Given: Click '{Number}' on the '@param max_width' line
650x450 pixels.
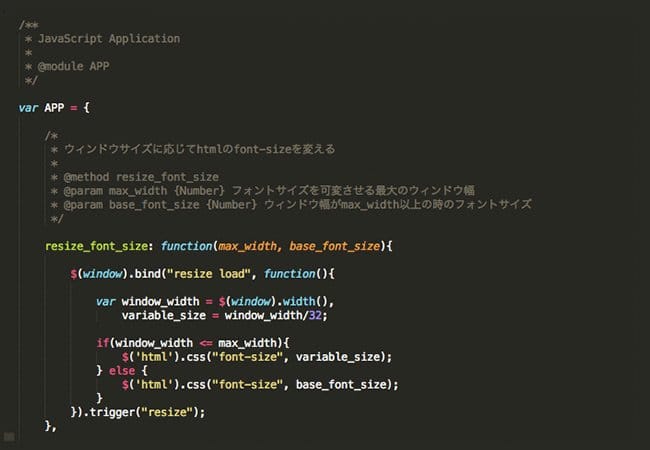Looking at the screenshot, I should pos(199,191).
